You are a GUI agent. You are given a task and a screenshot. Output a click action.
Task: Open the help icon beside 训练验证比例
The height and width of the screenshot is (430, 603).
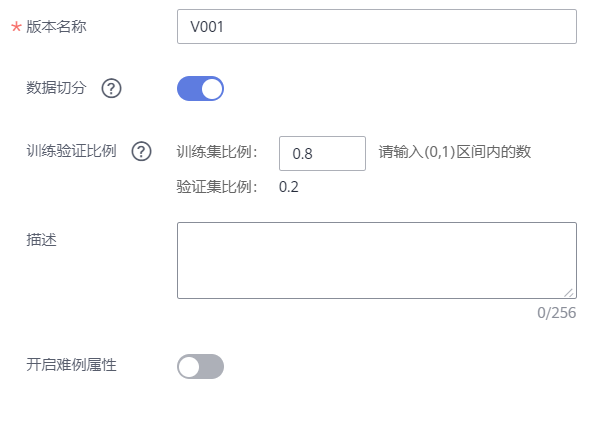pyautogui.click(x=142, y=151)
